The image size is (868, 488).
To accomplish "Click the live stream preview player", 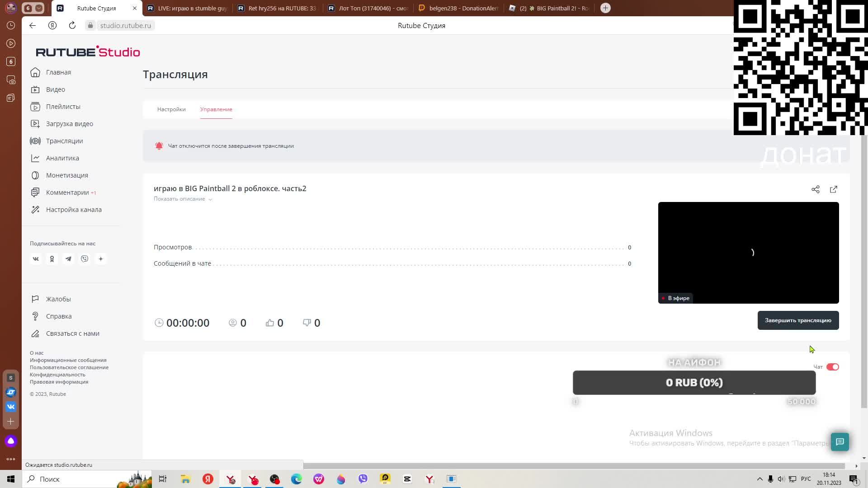I will tap(748, 253).
